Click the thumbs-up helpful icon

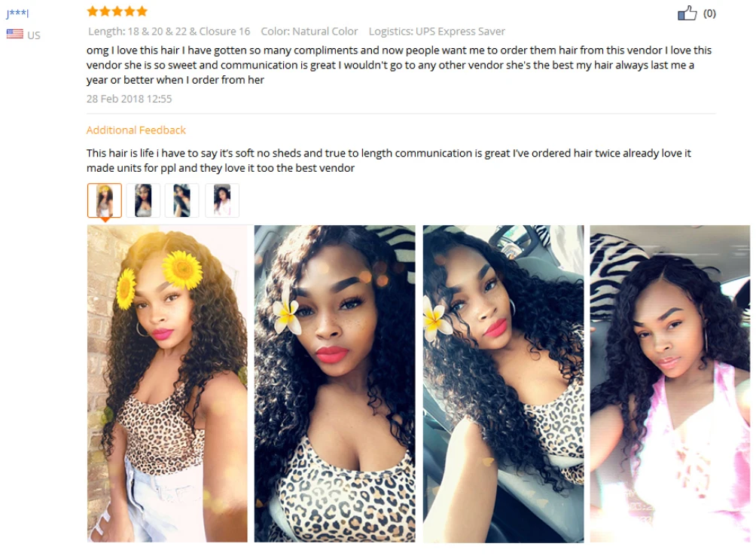[x=687, y=13]
